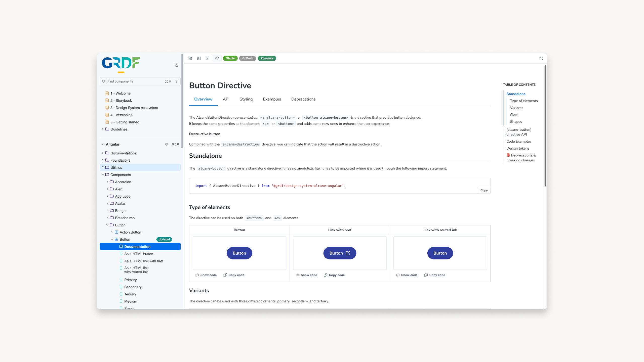
Task: Click the background image toolbar icon
Action: [199, 58]
